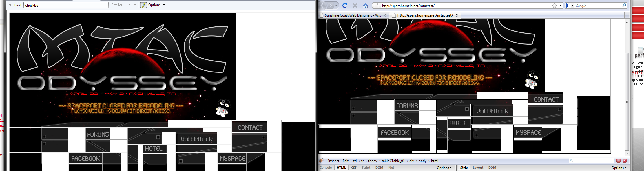Open the Firebug HTML tab
Screen dimensions: 644x171
click(x=341, y=168)
